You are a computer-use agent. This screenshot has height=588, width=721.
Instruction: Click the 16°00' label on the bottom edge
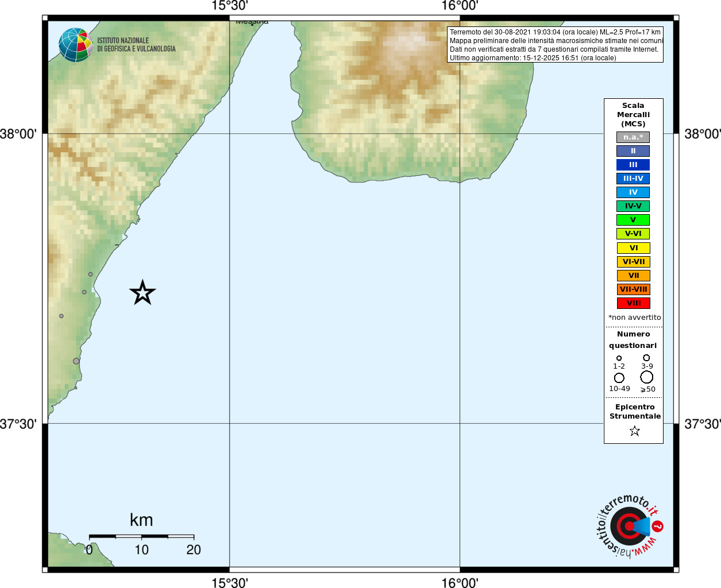point(460,582)
